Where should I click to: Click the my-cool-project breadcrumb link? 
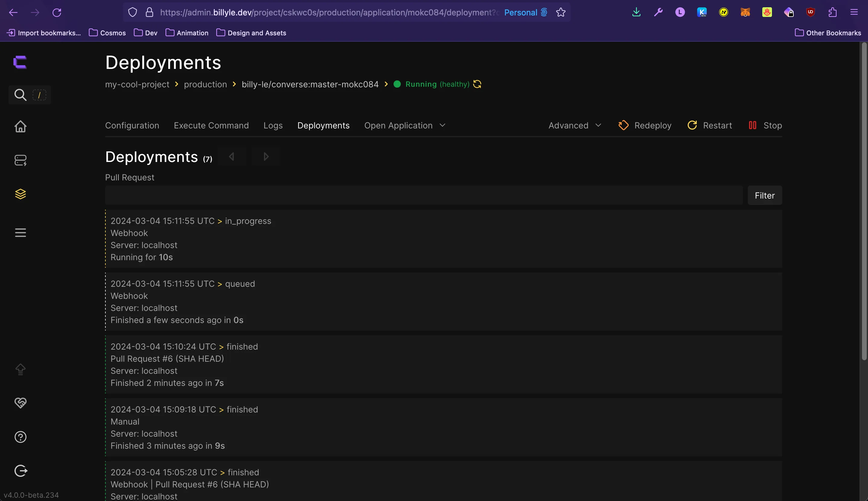pos(137,84)
